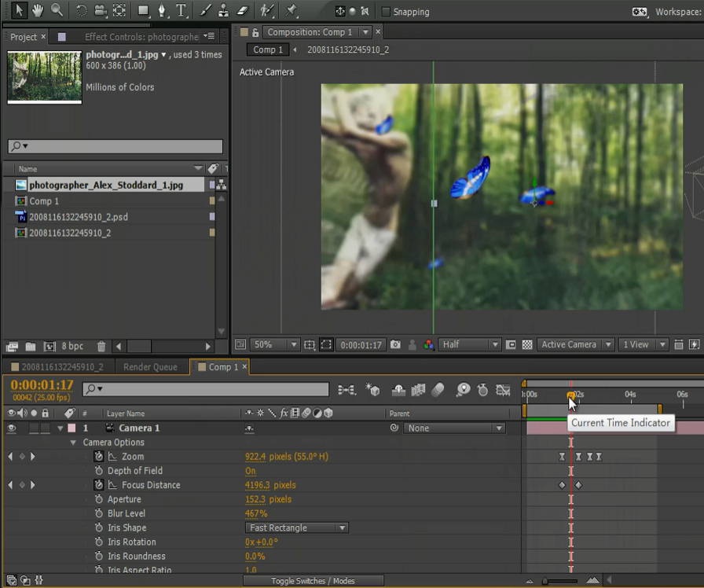The image size is (704, 588).
Task: Select the Horizontal Type tool
Action: click(x=181, y=10)
